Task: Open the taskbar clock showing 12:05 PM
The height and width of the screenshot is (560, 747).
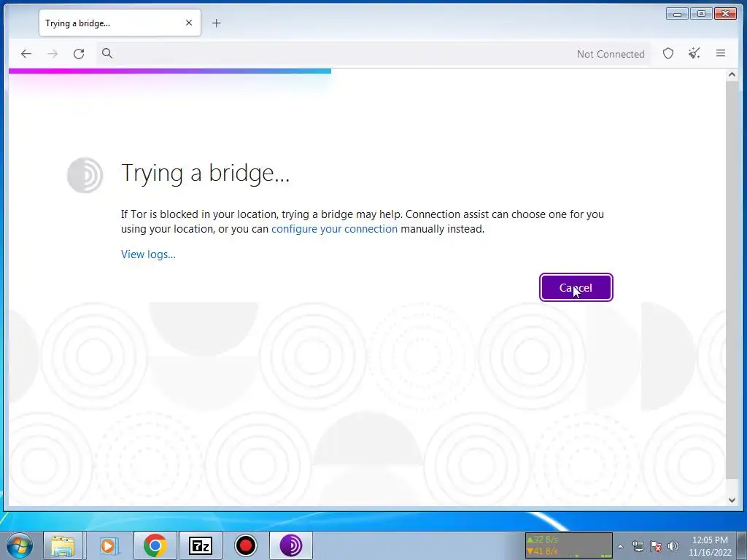Action: pyautogui.click(x=710, y=546)
